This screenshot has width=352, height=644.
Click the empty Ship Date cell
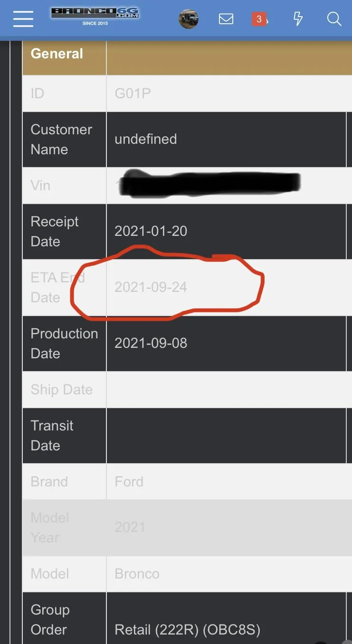(x=226, y=390)
